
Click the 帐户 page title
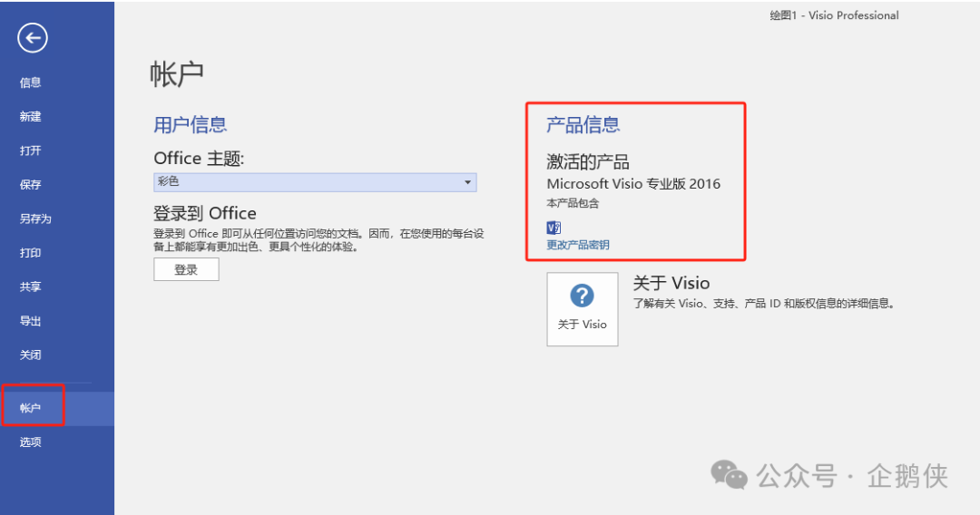tap(177, 74)
